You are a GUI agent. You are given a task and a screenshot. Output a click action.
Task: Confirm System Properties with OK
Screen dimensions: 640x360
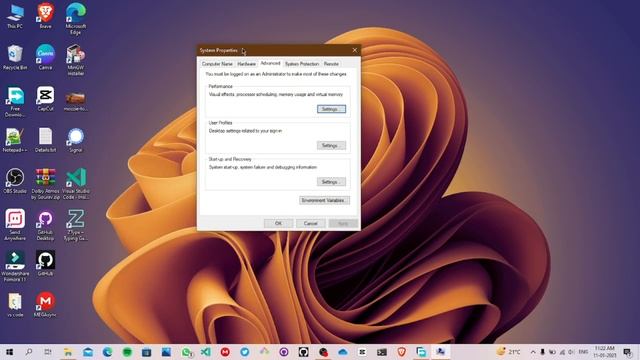pos(278,223)
